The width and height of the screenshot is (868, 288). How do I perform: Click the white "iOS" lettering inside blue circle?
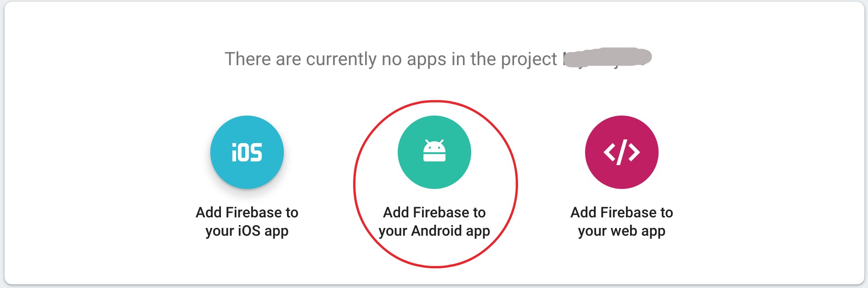(x=247, y=153)
